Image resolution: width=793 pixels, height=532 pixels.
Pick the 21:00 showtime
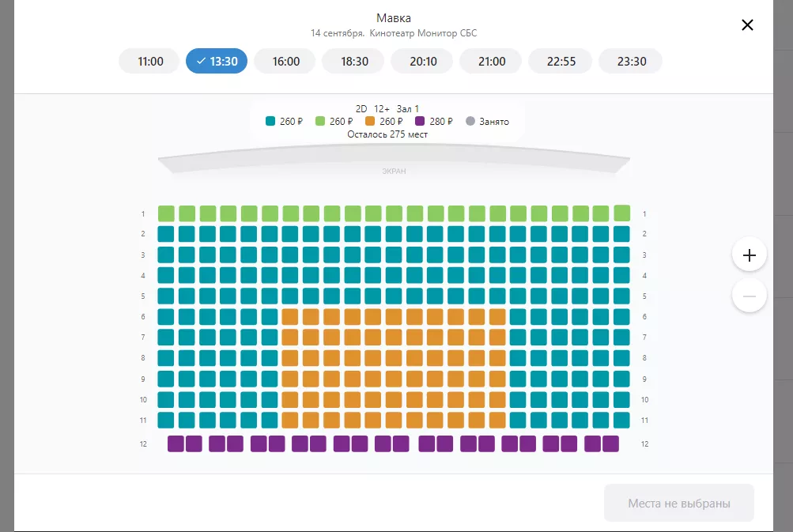[491, 61]
